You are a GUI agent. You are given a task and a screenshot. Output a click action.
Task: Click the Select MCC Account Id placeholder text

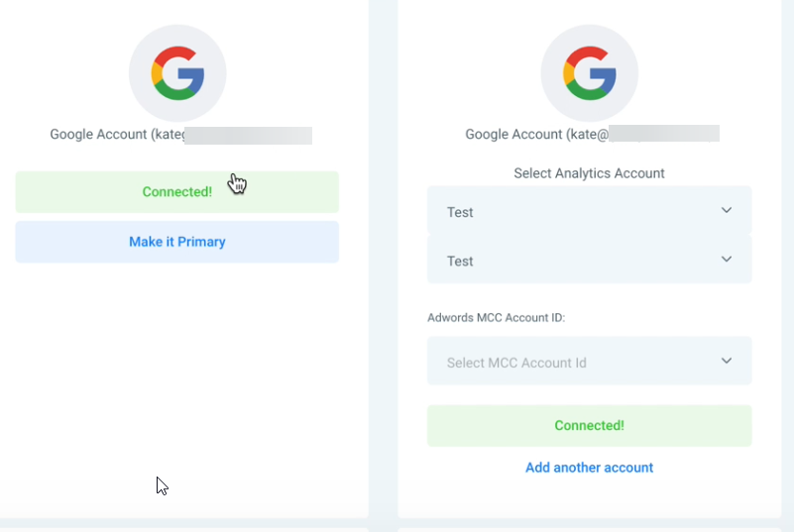tap(516, 363)
